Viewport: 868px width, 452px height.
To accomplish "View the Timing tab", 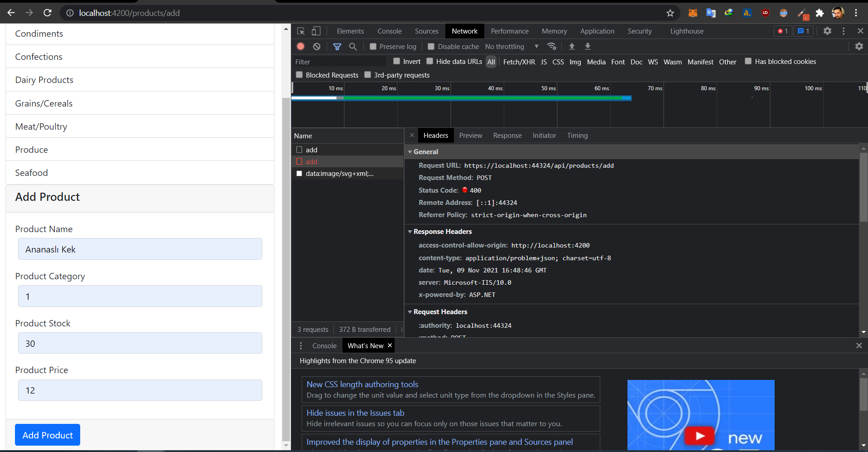I will pos(577,136).
